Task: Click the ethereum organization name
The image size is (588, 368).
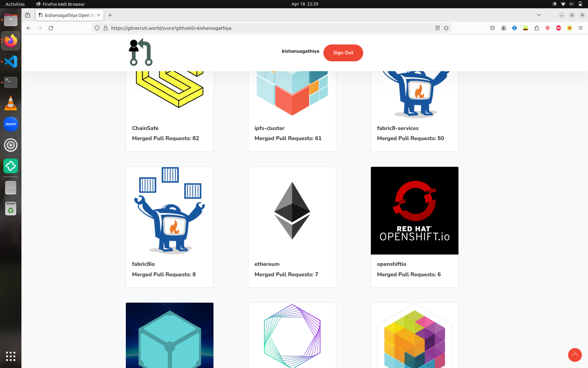Action: pyautogui.click(x=267, y=264)
